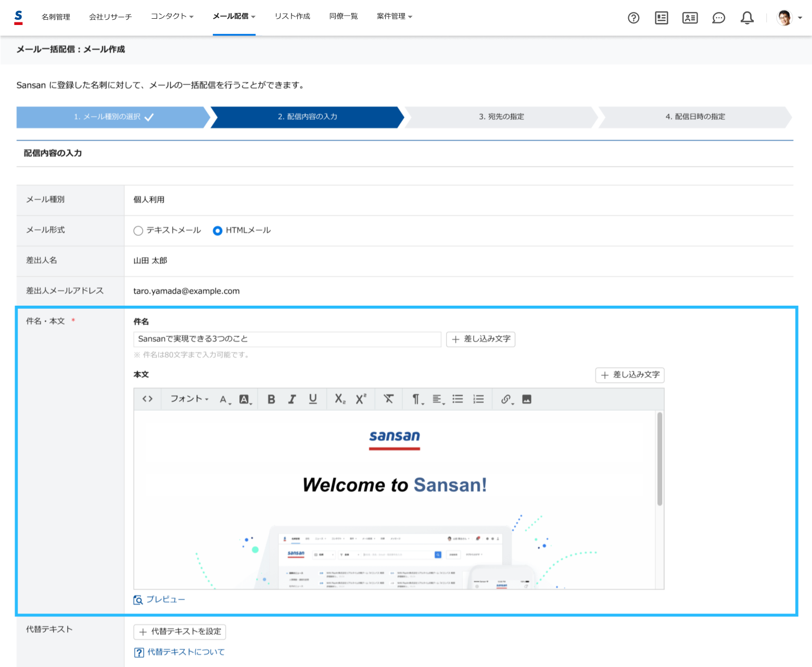Click 差し込み文字 button above body editor

(x=630, y=375)
